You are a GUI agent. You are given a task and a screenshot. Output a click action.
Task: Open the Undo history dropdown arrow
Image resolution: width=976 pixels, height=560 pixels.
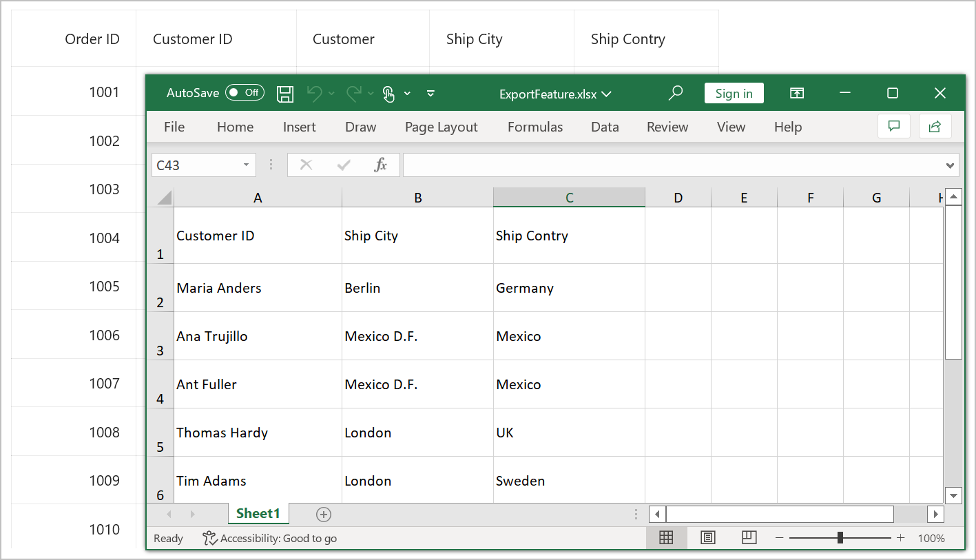click(331, 94)
